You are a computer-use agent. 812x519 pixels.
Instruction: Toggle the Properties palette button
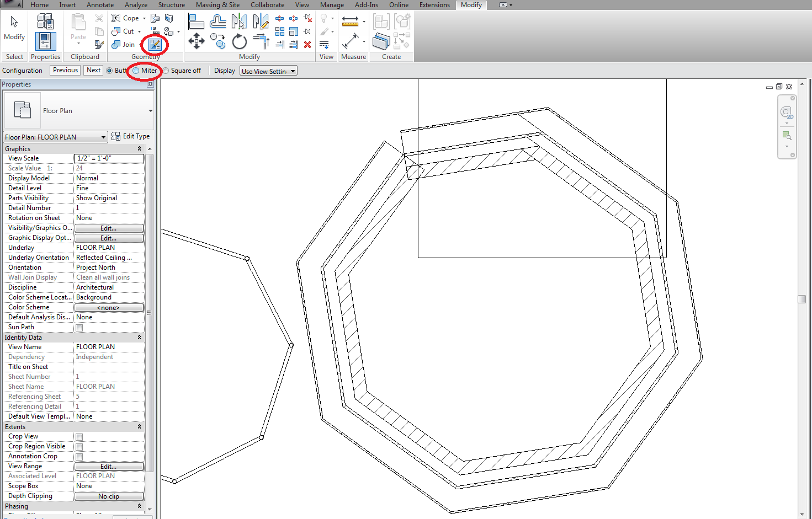click(45, 41)
